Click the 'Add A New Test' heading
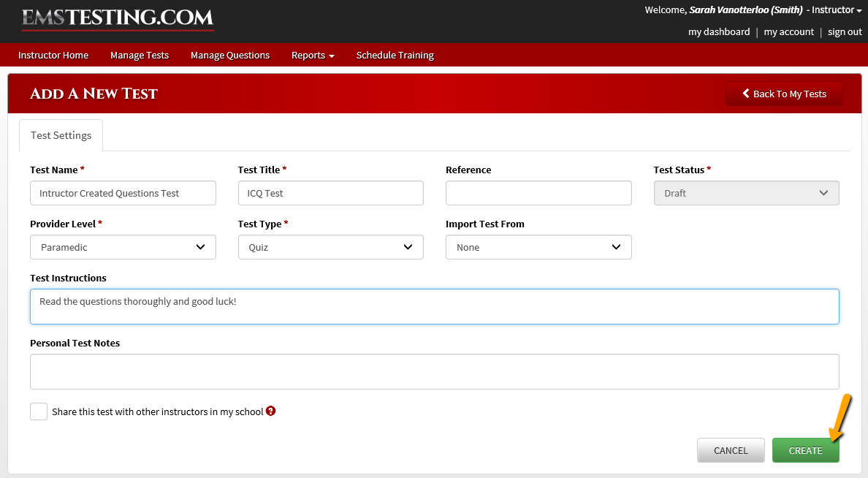The width and height of the screenshot is (868, 478). pos(94,94)
